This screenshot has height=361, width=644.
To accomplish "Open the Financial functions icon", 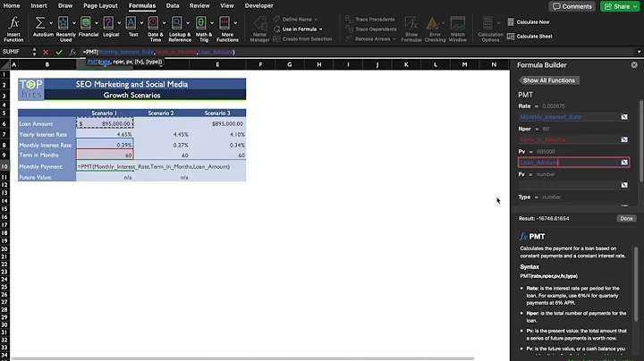I will coord(86,23).
